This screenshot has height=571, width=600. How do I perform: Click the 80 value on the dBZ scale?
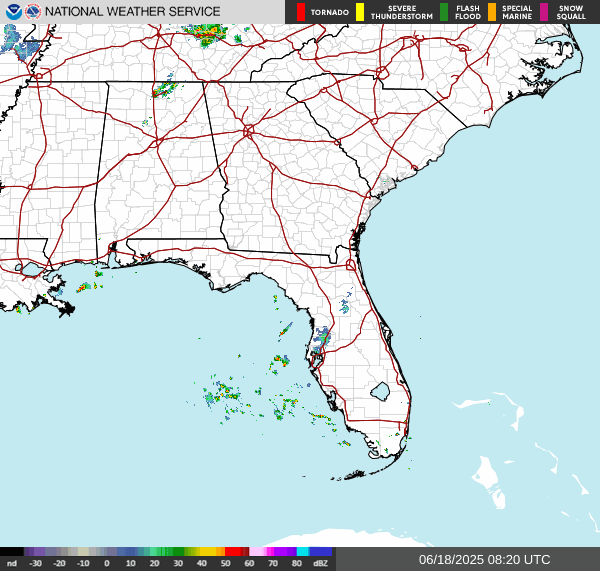point(297,563)
